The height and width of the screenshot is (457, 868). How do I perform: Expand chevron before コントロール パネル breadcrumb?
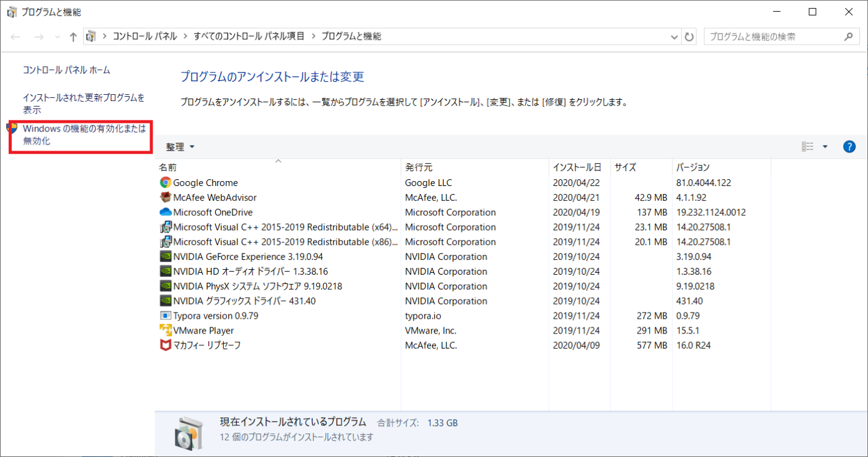104,37
